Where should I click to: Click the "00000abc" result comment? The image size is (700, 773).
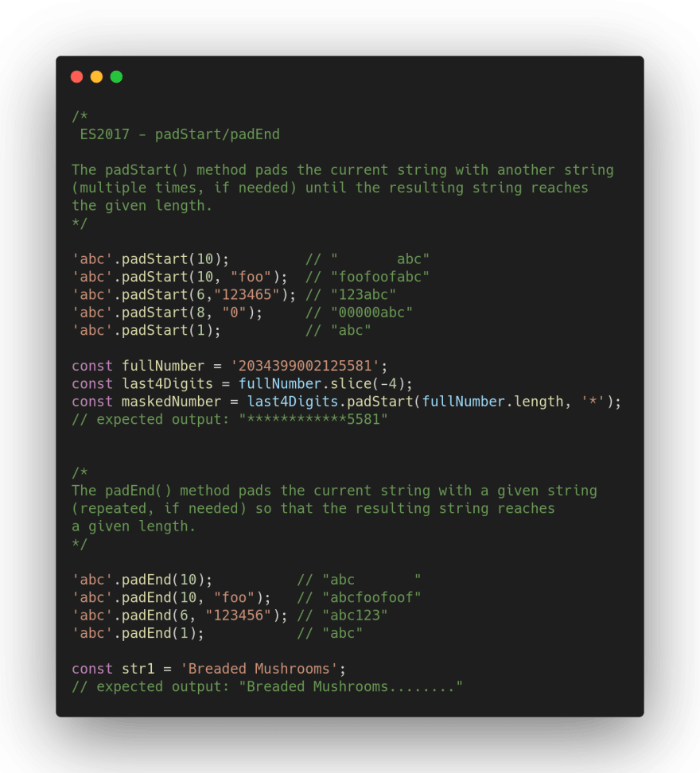point(371,312)
